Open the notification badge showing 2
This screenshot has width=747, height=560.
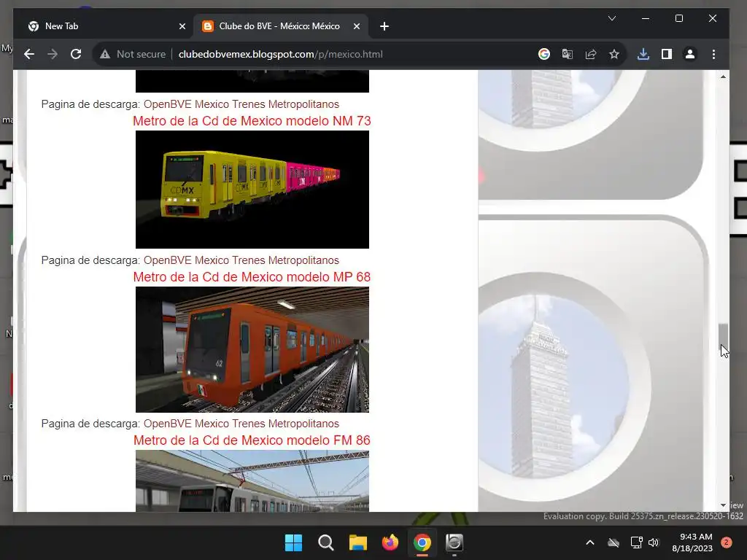(727, 542)
